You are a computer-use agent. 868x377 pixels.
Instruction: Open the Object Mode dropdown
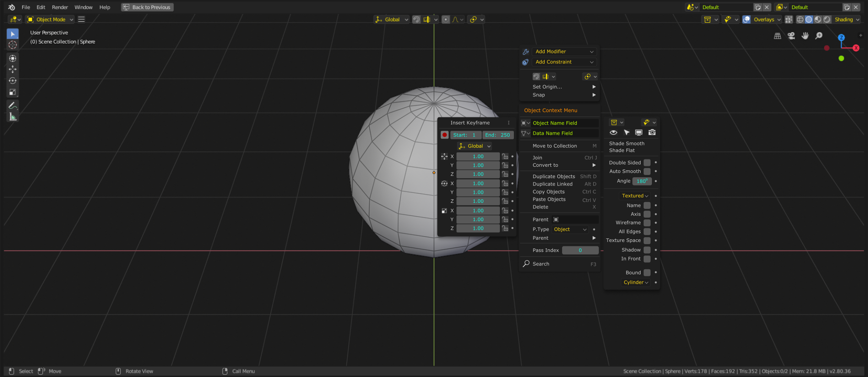pyautogui.click(x=50, y=20)
